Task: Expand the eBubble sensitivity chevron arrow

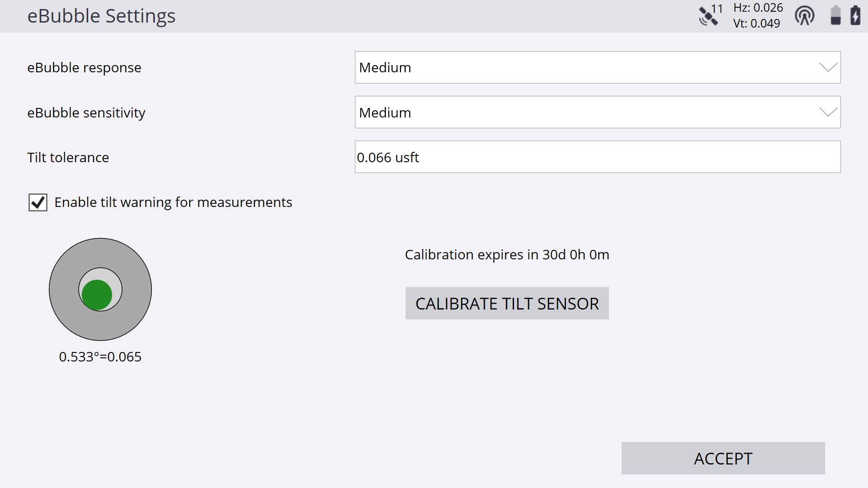Action: [x=828, y=112]
